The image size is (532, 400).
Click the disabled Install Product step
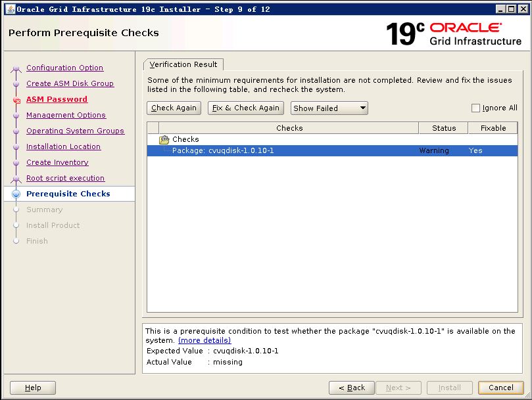(53, 225)
